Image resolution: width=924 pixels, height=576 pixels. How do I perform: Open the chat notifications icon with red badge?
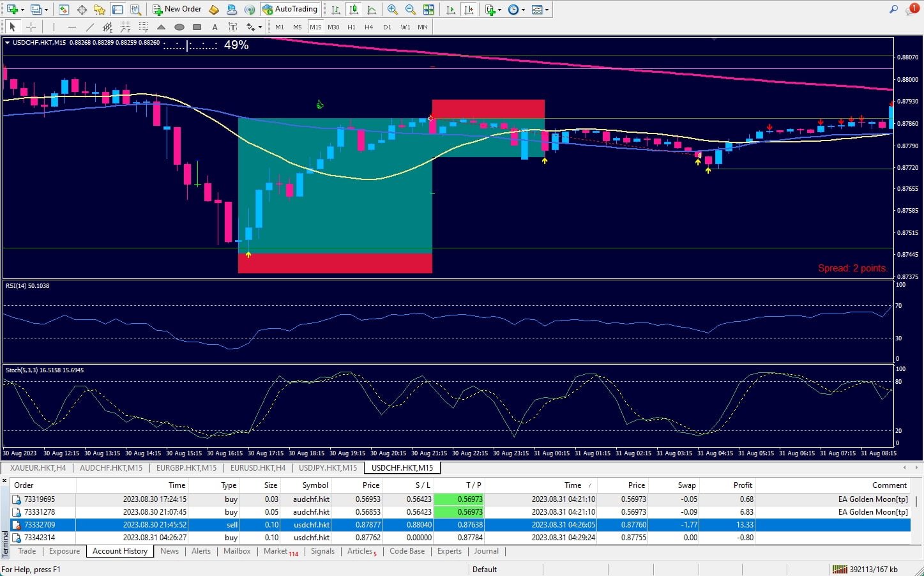[911, 10]
